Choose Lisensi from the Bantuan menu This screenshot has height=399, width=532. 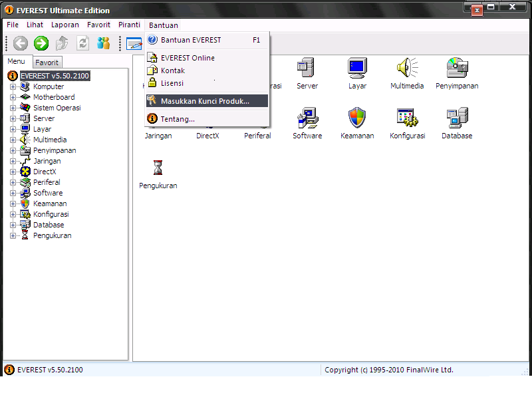pyautogui.click(x=207, y=83)
